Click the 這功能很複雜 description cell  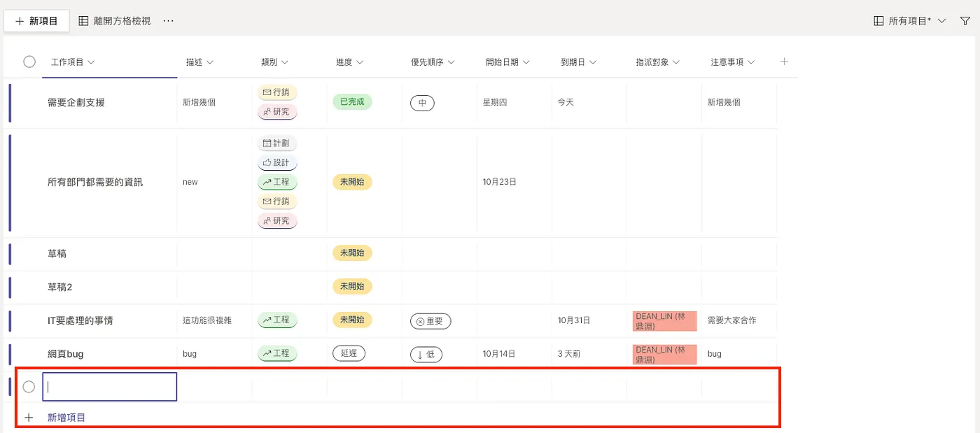tap(207, 320)
